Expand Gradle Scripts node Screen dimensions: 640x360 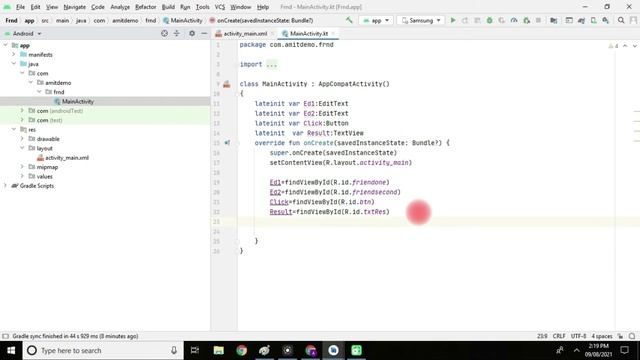tap(5, 186)
